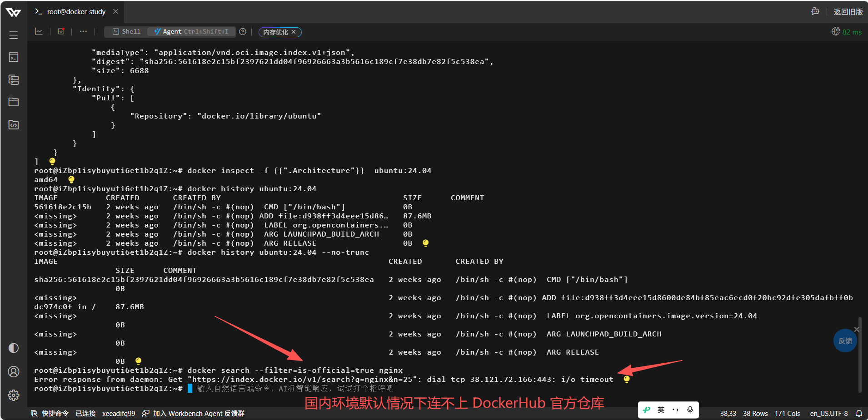Open the performance monitoring chart icon
Screen dimensions: 868x420
[39, 31]
